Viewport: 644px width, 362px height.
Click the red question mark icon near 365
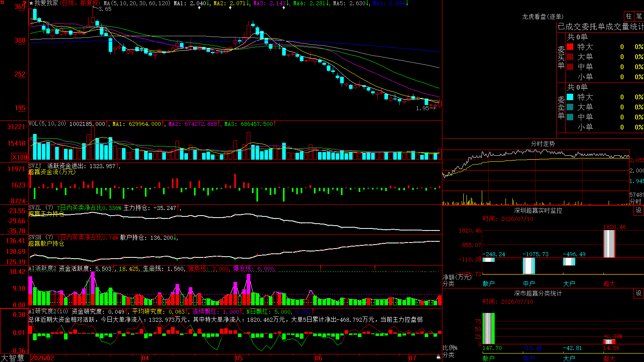(25, 4)
